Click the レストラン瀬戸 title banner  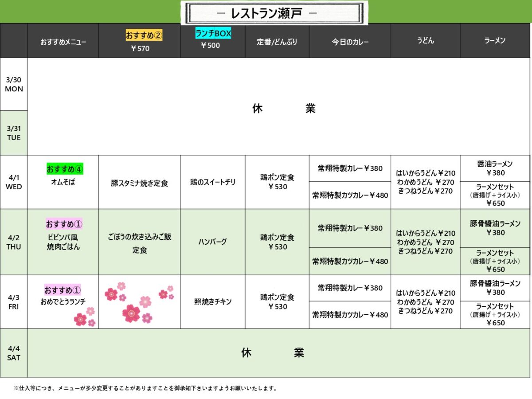[x=274, y=13]
